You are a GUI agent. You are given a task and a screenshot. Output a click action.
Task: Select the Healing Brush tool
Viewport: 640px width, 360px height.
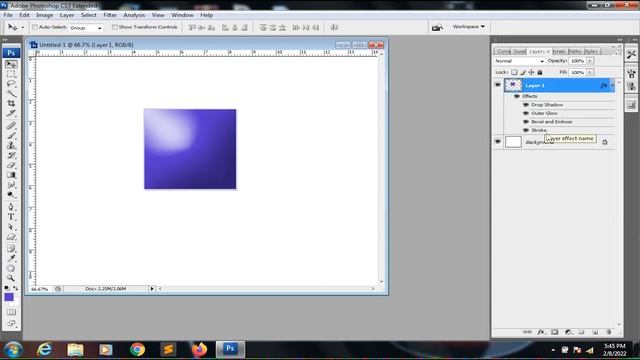click(11, 126)
